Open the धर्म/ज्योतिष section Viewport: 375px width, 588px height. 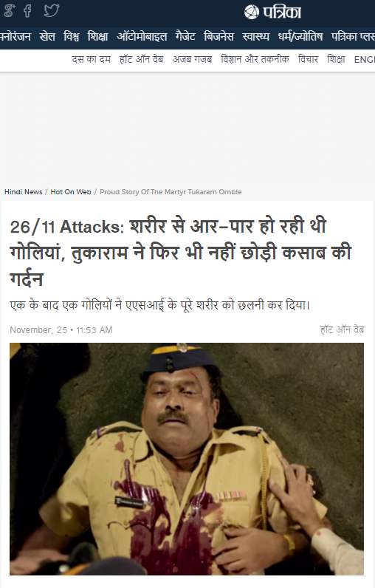click(300, 37)
